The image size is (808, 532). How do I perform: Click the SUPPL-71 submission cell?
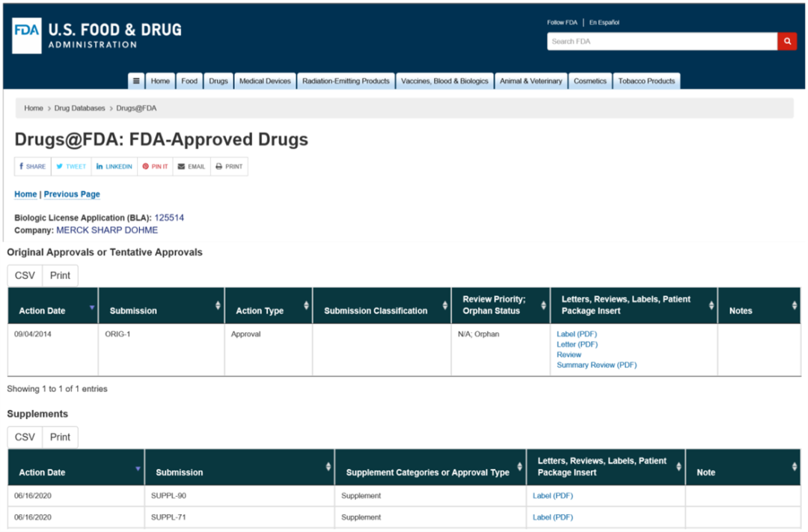click(x=239, y=517)
